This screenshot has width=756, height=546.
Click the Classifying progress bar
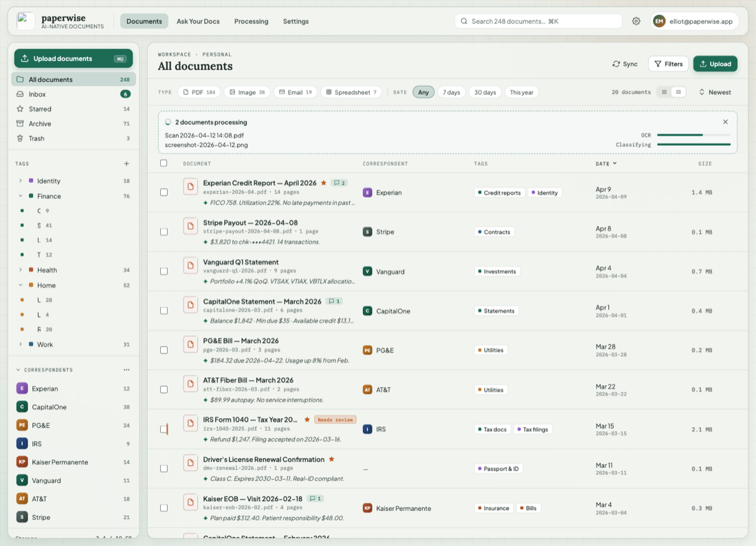tap(694, 144)
